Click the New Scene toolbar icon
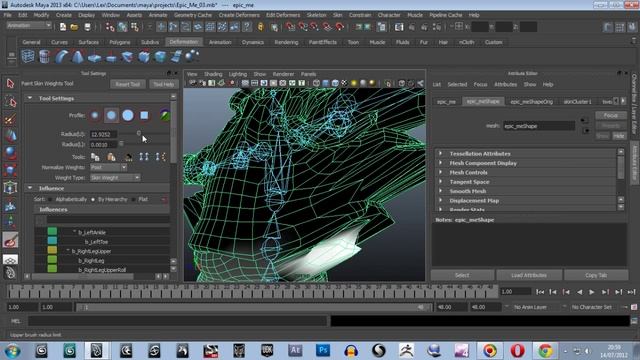 (63, 27)
